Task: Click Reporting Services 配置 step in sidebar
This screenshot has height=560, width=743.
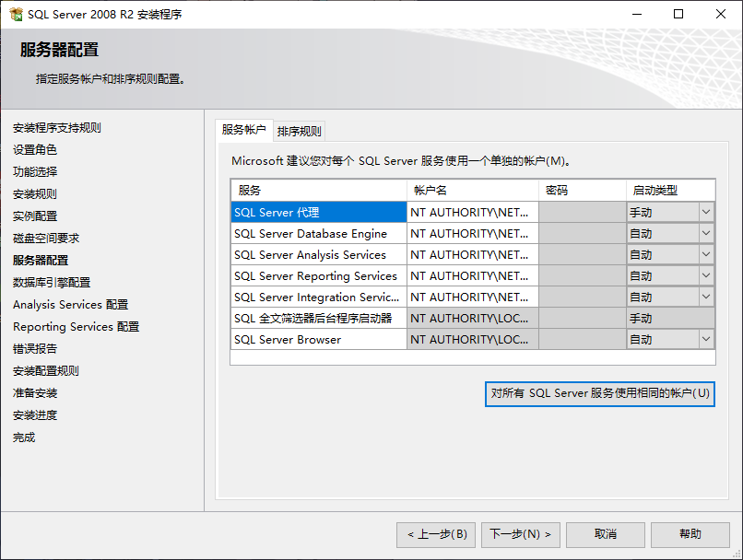Action: pyautogui.click(x=77, y=327)
